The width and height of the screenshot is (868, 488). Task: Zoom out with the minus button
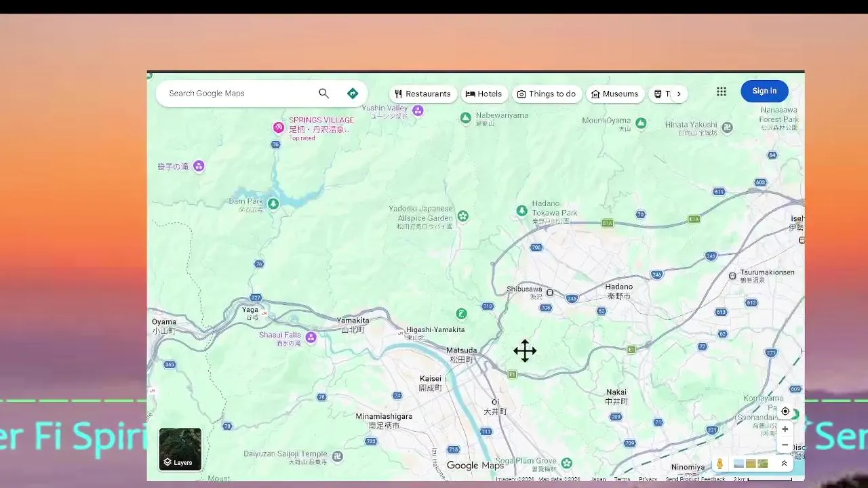(x=785, y=445)
